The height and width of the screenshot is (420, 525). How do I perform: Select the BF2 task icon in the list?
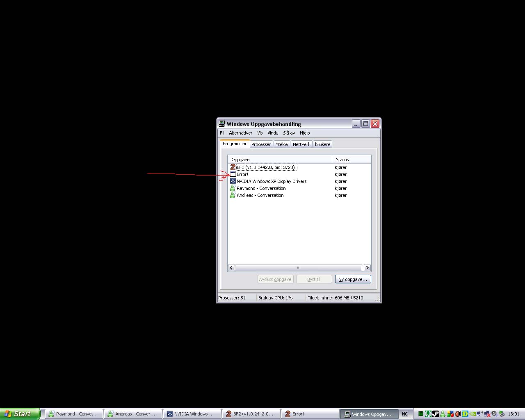pyautogui.click(x=233, y=167)
